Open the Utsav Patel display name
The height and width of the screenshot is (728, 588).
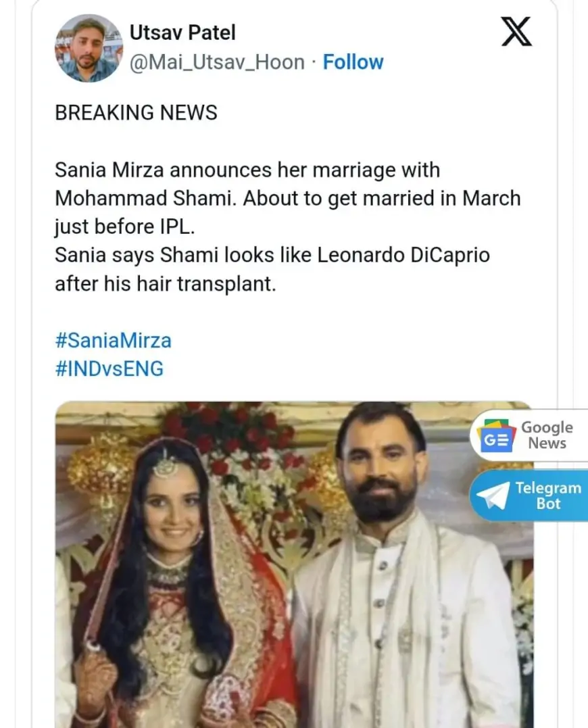[182, 32]
